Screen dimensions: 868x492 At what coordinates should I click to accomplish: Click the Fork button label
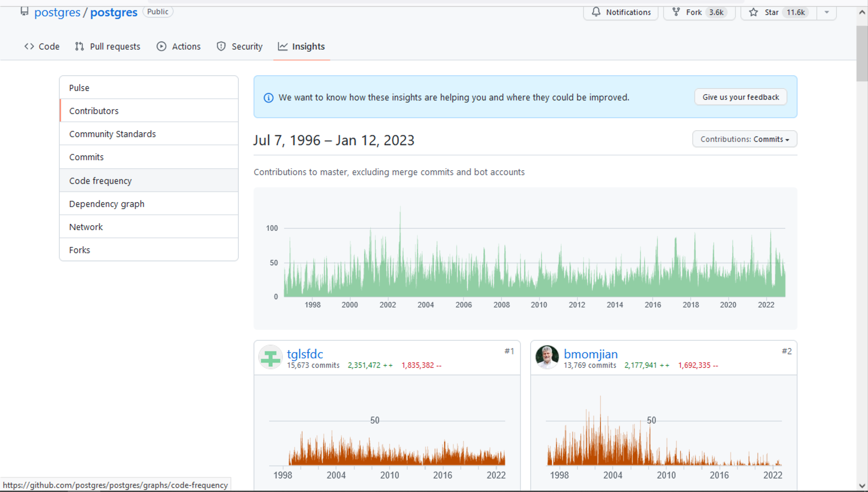pyautogui.click(x=694, y=12)
